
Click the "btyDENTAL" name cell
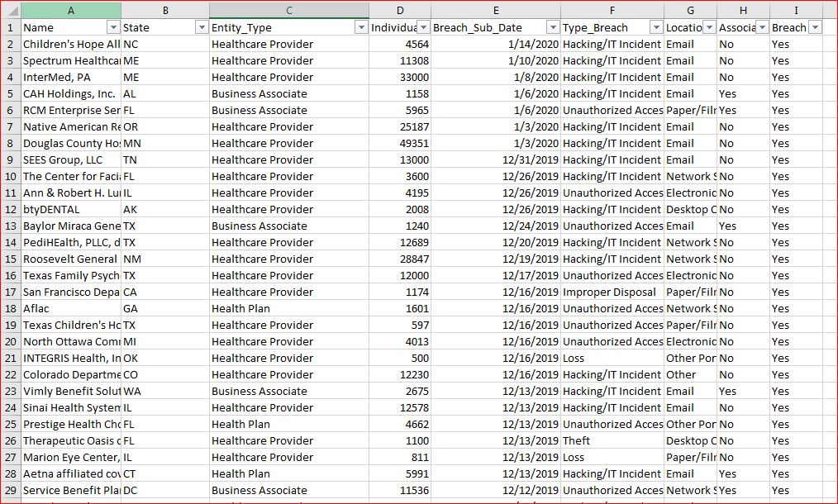71,209
